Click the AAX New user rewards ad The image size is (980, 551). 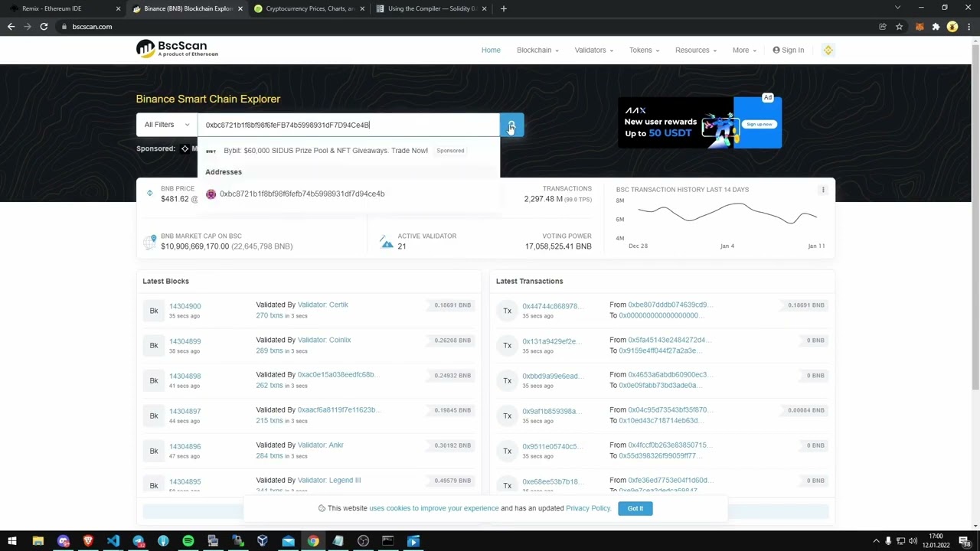700,122
